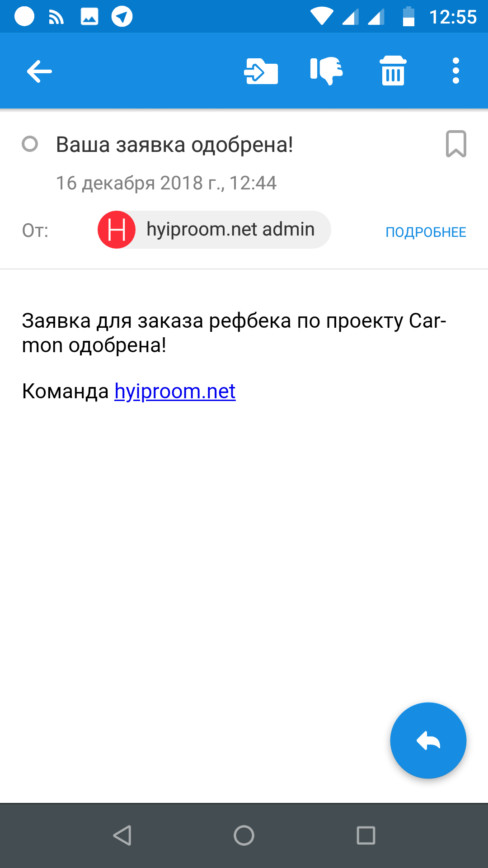Tap the image notification icon in status bar

click(x=89, y=17)
